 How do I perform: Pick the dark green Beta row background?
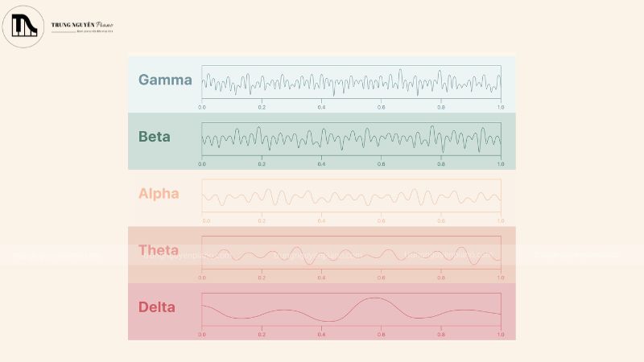tap(161, 158)
